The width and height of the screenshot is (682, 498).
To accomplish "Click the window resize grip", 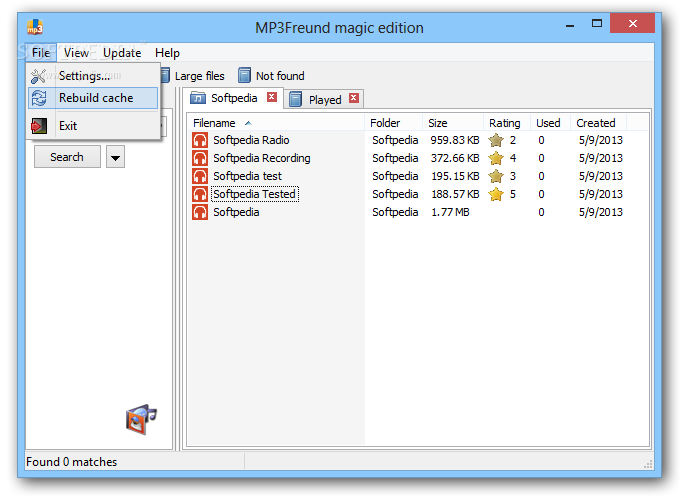I will [x=648, y=464].
